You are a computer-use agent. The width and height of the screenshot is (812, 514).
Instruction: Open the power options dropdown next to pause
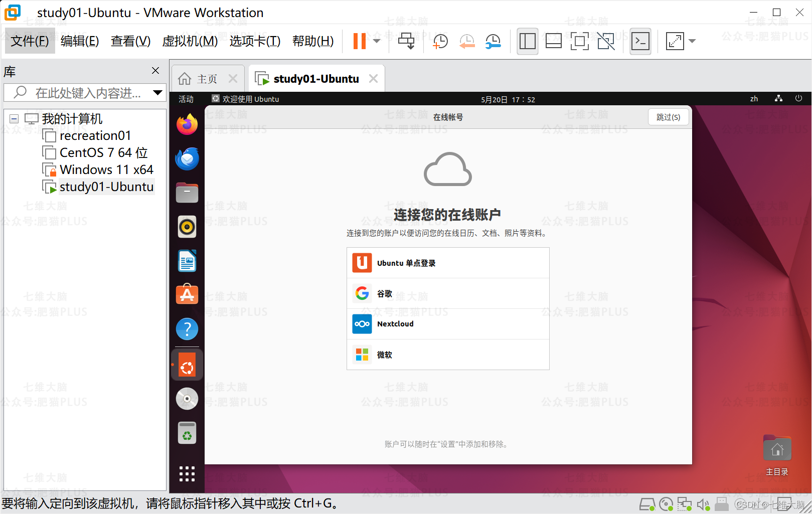pos(377,41)
